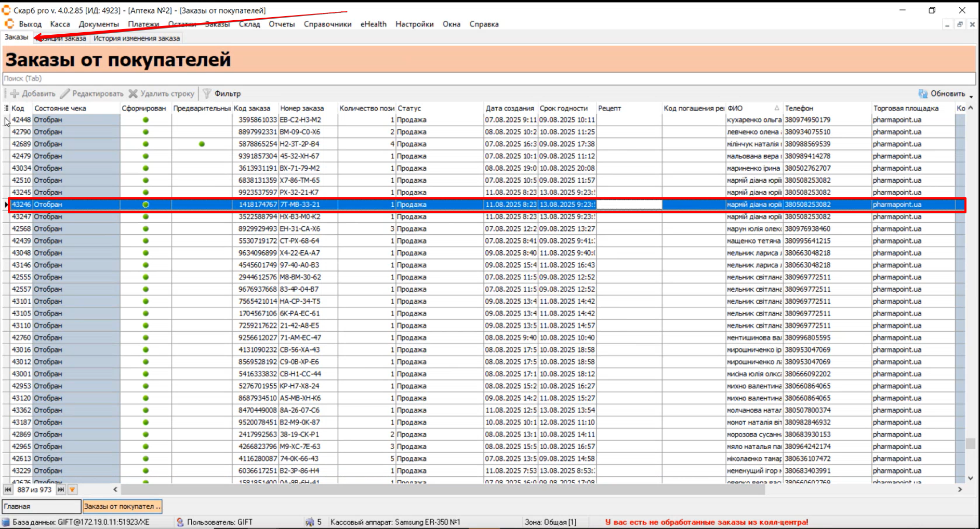The width and height of the screenshot is (980, 529).
Task: Click the Поиск search input field
Action: point(488,79)
